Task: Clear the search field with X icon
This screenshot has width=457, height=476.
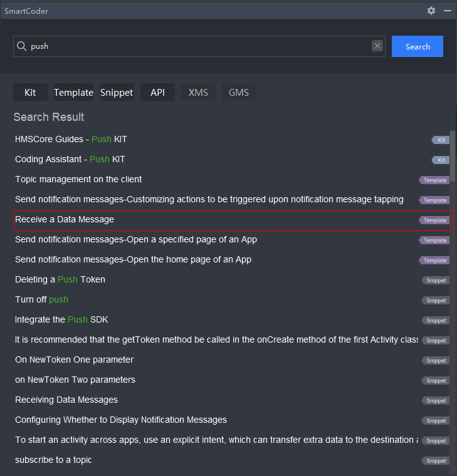Action: 377,46
